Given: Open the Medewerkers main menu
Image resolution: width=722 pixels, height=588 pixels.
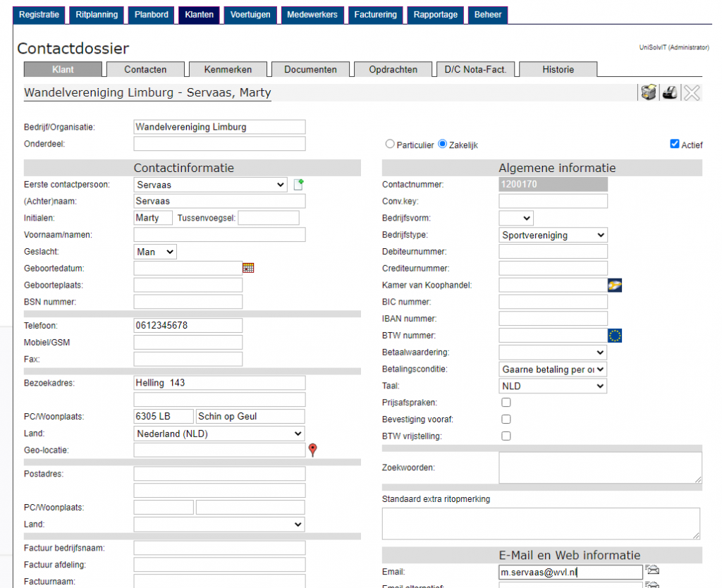Looking at the screenshot, I should pos(312,15).
